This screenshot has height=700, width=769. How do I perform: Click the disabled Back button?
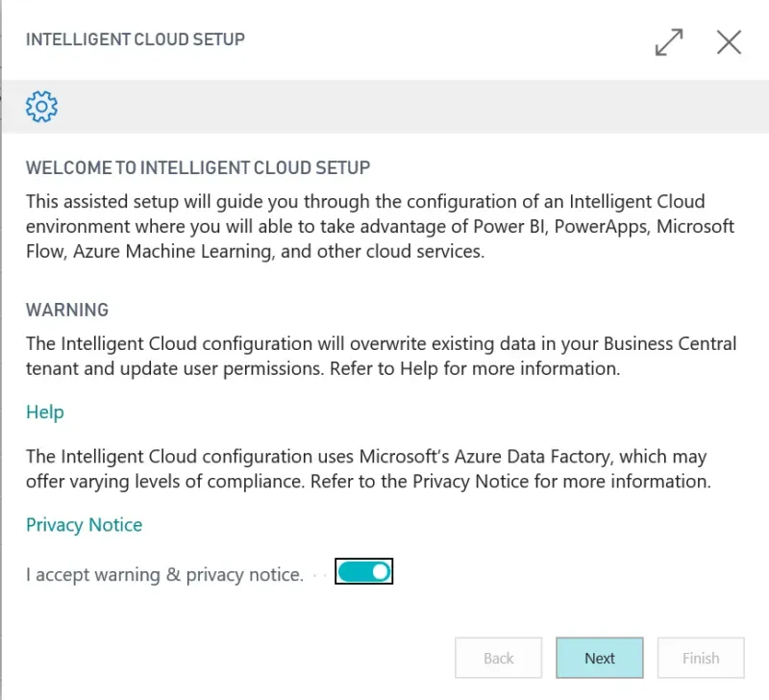point(499,659)
